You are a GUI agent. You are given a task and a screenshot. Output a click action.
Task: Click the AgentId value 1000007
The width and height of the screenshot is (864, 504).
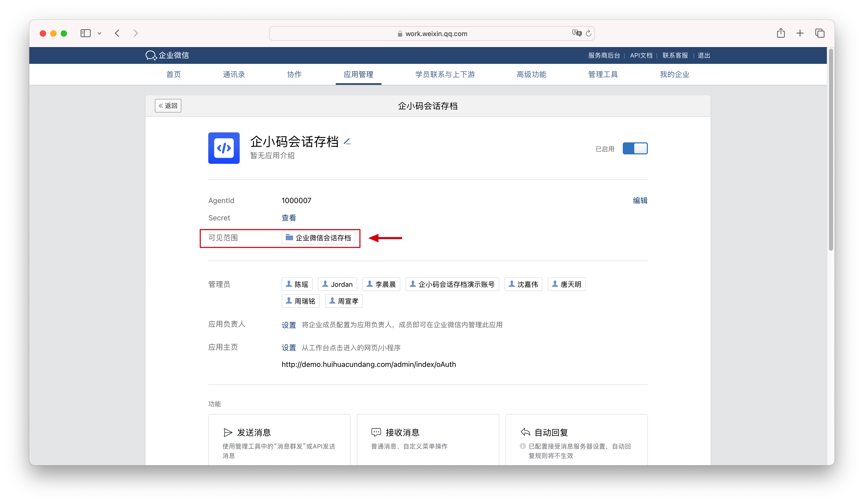[x=296, y=200]
